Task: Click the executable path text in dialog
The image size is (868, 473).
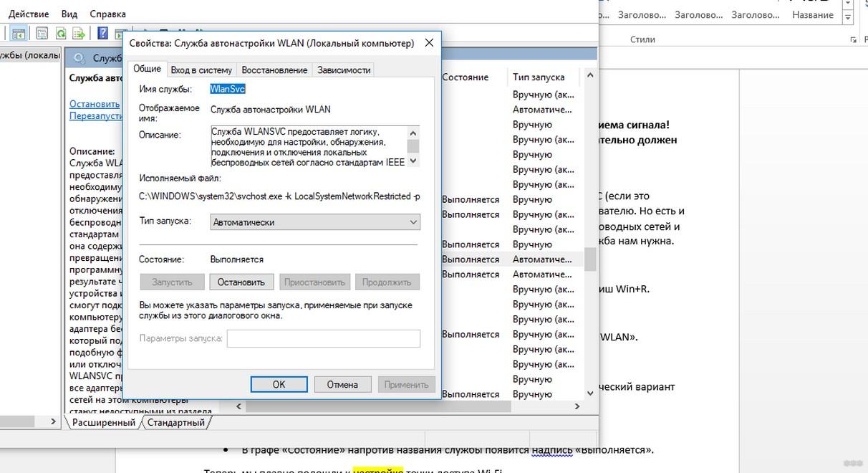Action: (x=280, y=196)
